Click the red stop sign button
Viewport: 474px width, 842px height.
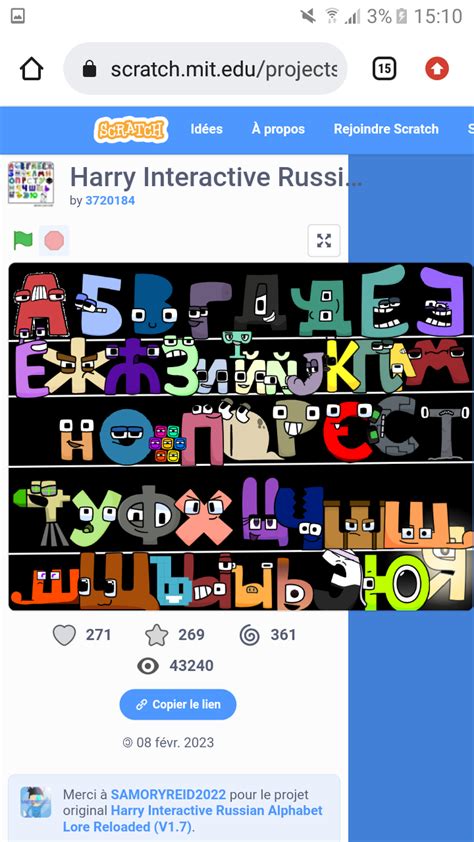tap(54, 241)
